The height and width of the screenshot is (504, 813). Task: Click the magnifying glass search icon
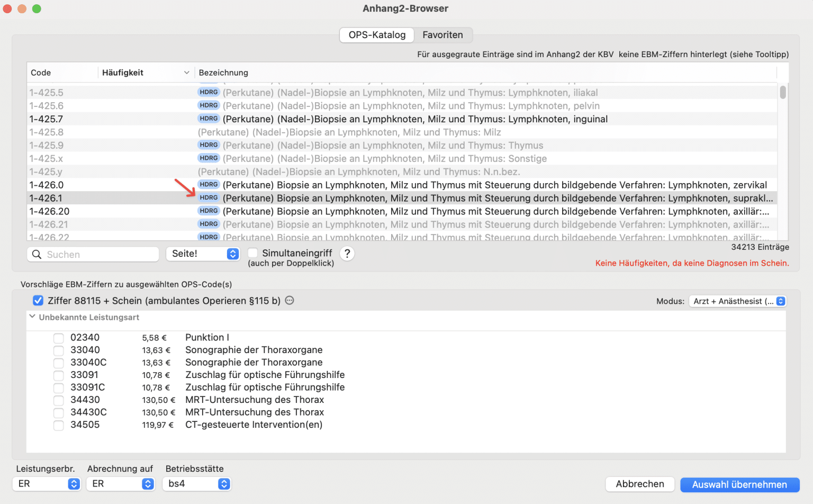tap(37, 255)
